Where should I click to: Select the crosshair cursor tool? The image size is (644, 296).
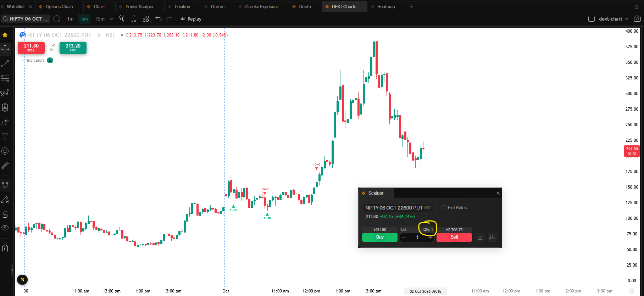coord(5,49)
